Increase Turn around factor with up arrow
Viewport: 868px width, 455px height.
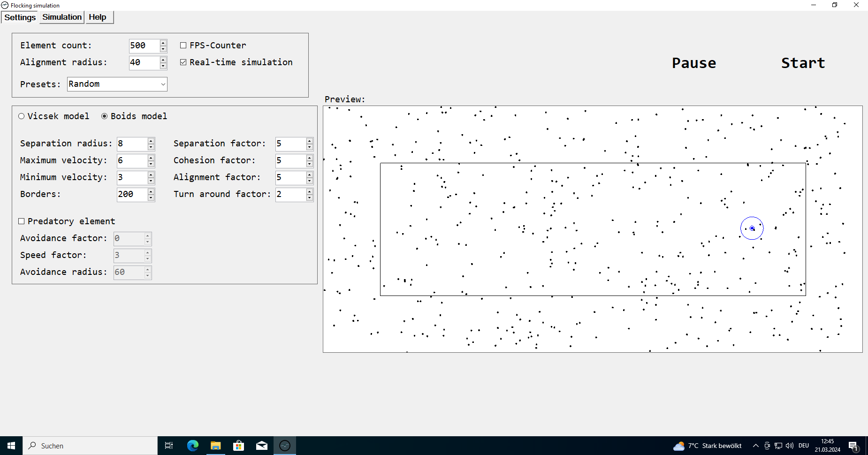(310, 191)
